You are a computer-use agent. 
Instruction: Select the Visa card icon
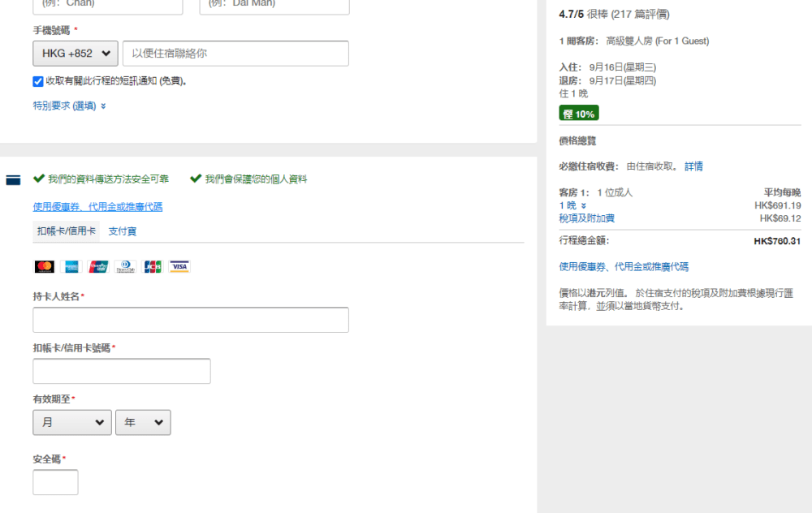(179, 265)
